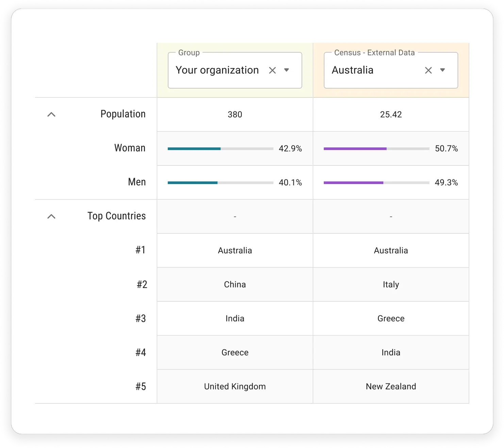The image size is (504, 448).
Task: Click the census Men 49.3% purple bar
Action: (376, 183)
